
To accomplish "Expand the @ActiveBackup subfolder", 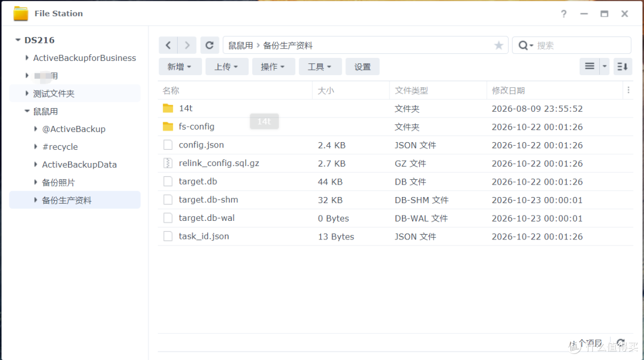I will [36, 129].
